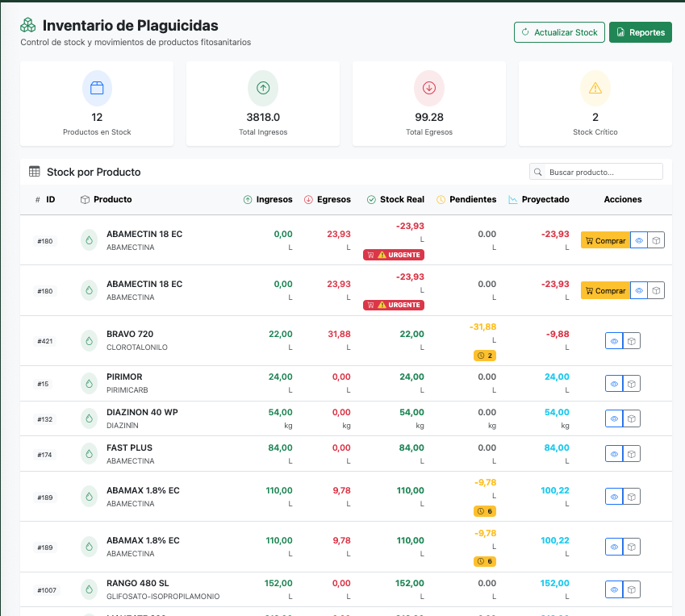Click the eye icon in the PIRIMOR row
685x616 pixels.
(x=614, y=384)
